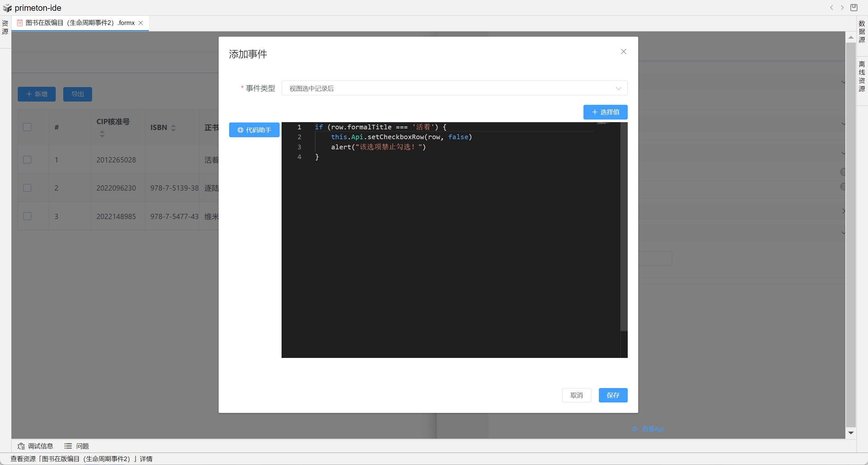868x465 pixels.
Task: Open the 资源 left side panel
Action: click(x=5, y=27)
